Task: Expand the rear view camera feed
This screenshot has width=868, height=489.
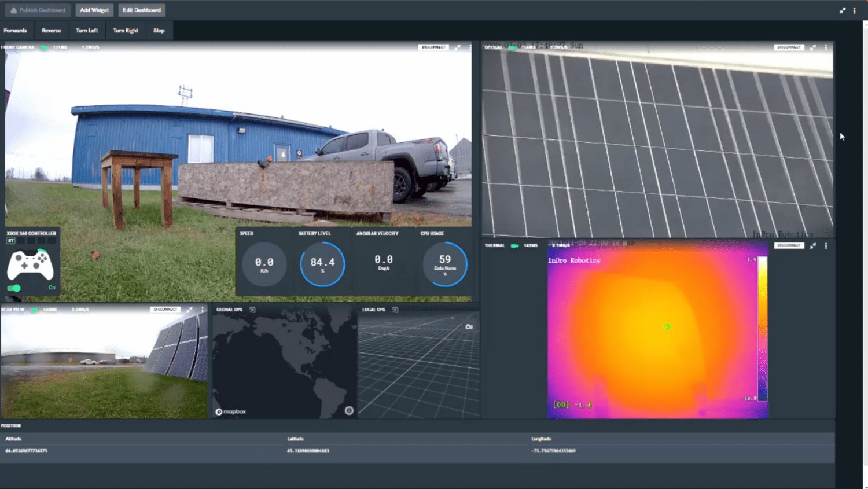Action: coord(190,310)
